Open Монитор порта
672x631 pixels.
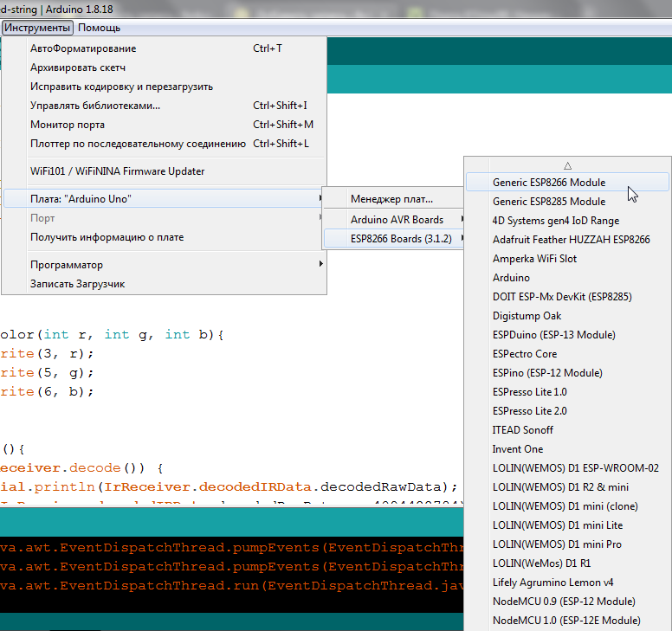[x=165, y=125]
